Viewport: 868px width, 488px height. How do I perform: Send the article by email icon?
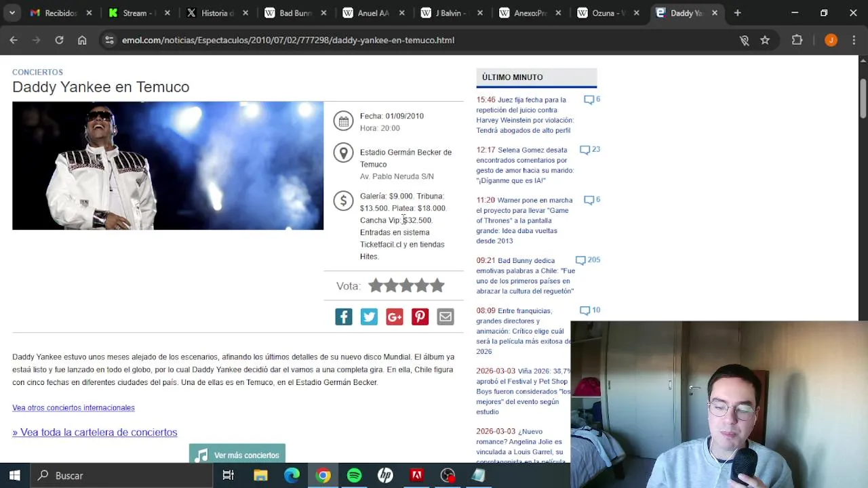pos(446,317)
